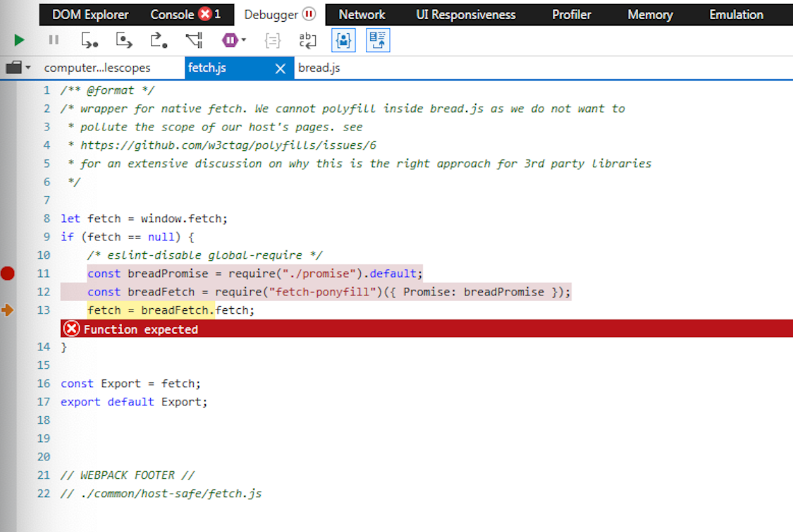Select the Debugger tab
793x532 pixels.
pyautogui.click(x=271, y=14)
